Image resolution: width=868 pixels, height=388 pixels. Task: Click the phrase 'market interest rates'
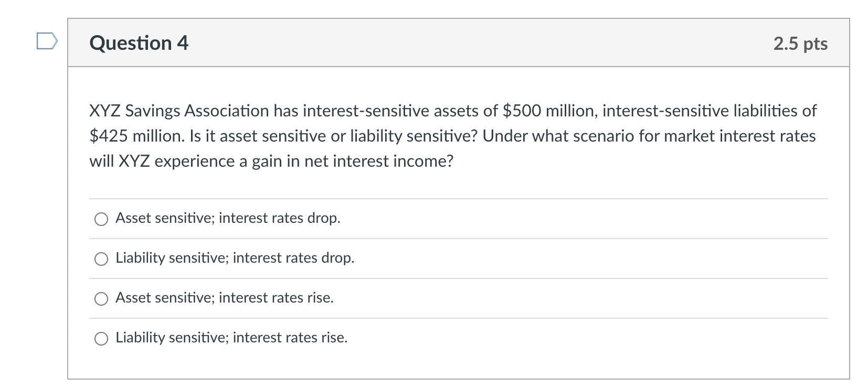click(740, 136)
